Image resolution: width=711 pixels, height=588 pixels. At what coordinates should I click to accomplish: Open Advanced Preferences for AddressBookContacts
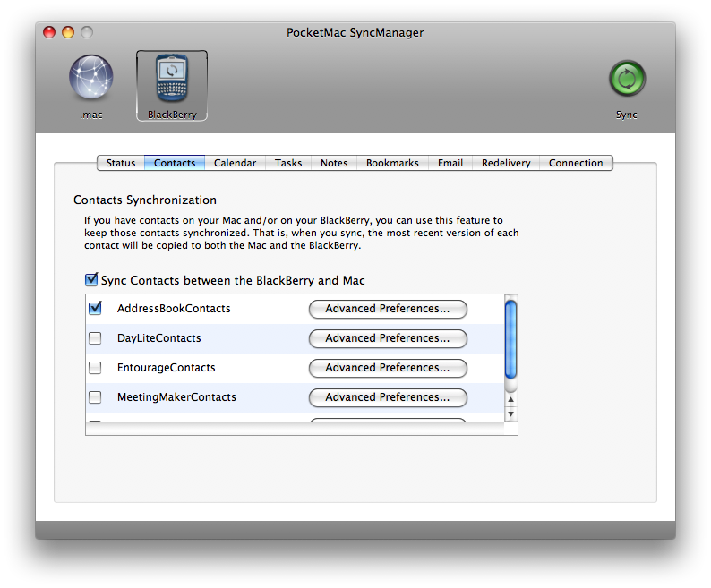click(388, 309)
